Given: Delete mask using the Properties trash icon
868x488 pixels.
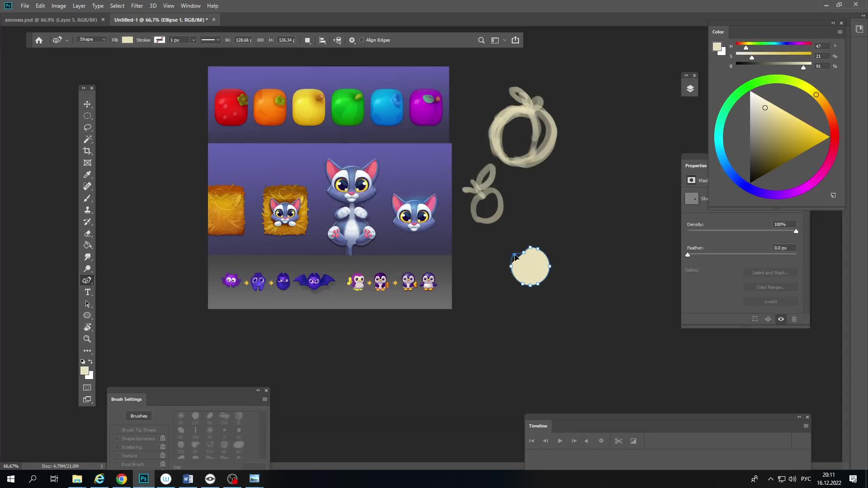Looking at the screenshot, I should click(794, 319).
